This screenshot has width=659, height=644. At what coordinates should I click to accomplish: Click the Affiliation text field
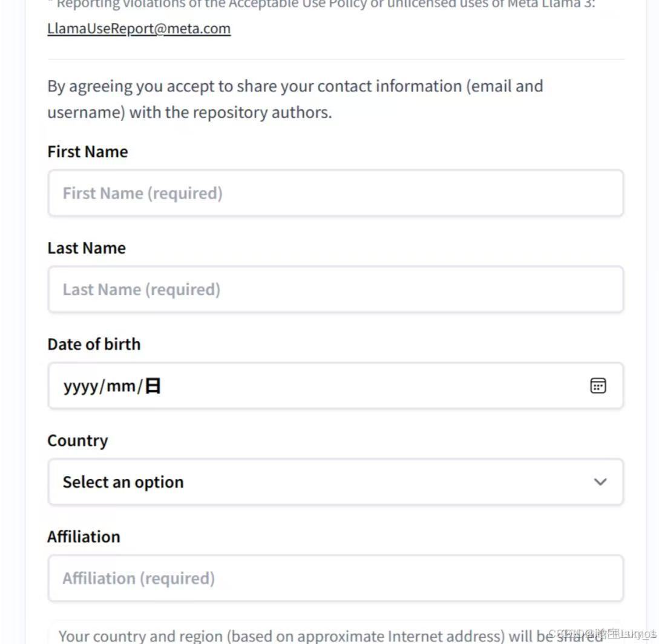tap(335, 579)
